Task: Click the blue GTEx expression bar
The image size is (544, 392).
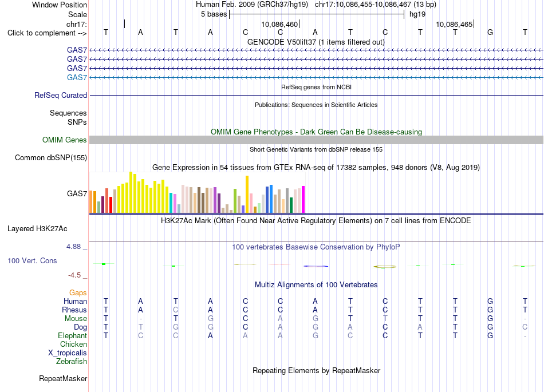Action: 271,199
